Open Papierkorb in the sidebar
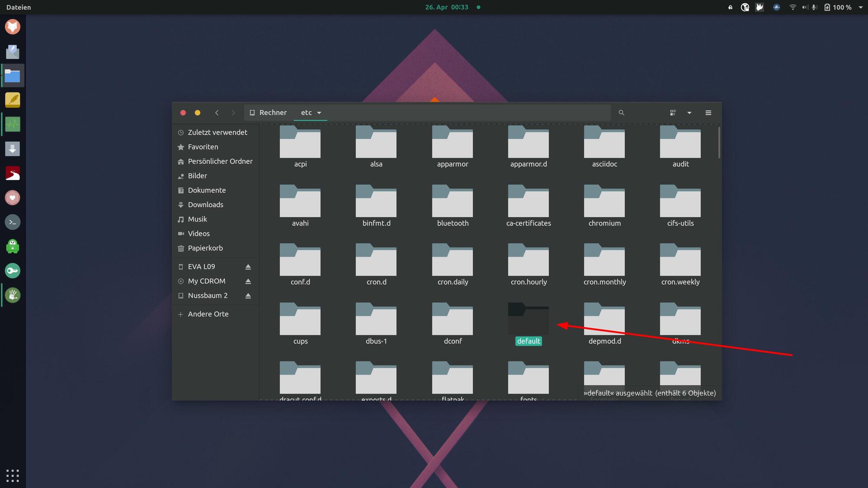868x488 pixels. point(205,248)
